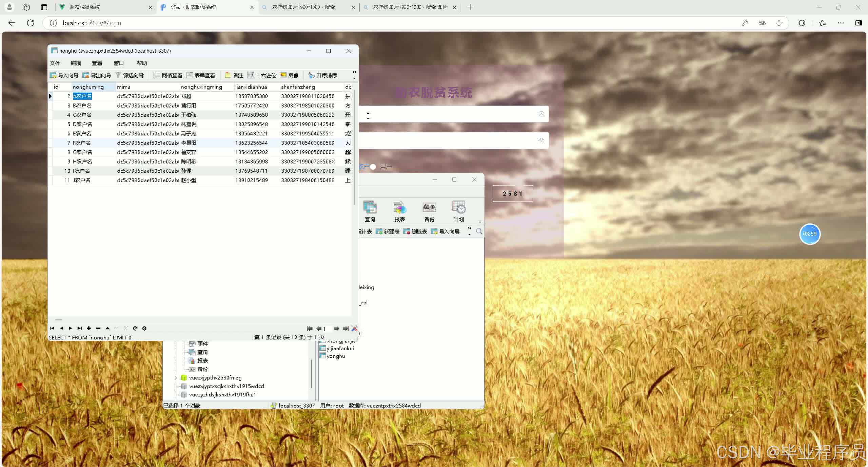Click the 图像 image toolbar icon
The image size is (868, 467).
point(290,75)
